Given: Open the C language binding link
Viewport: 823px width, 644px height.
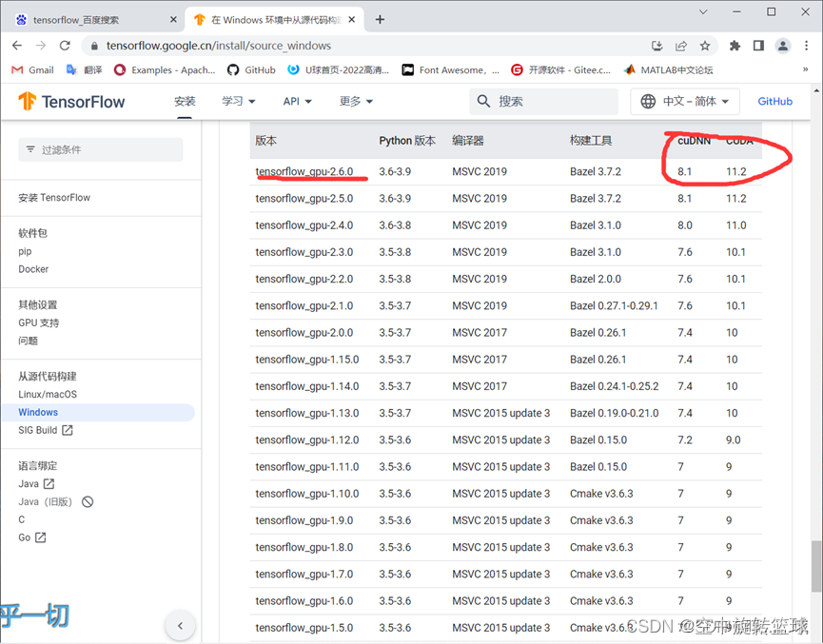Looking at the screenshot, I should click(22, 519).
